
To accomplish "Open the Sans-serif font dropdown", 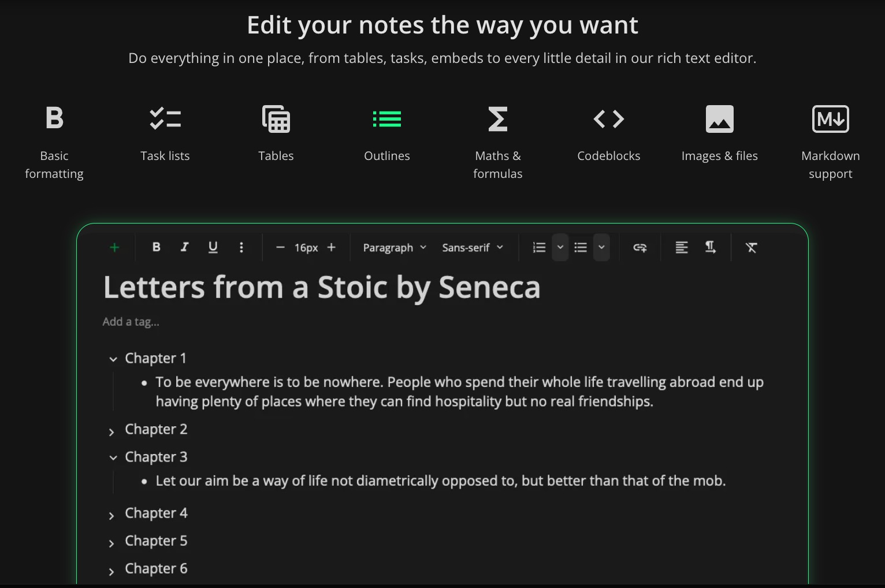I will [x=472, y=248].
